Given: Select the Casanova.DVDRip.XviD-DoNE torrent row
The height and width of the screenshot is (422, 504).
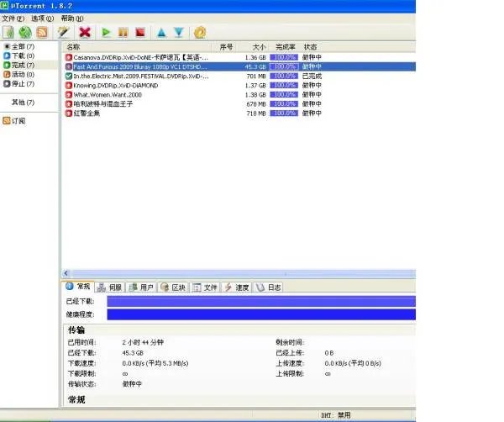Looking at the screenshot, I should (239, 57).
